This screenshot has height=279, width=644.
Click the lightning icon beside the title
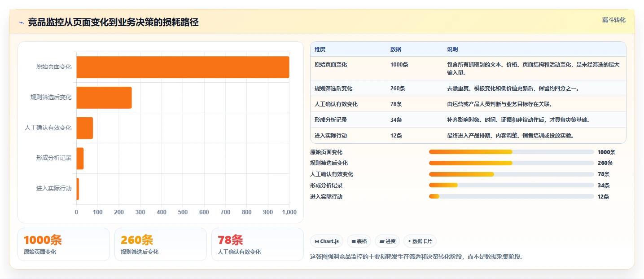click(x=22, y=22)
